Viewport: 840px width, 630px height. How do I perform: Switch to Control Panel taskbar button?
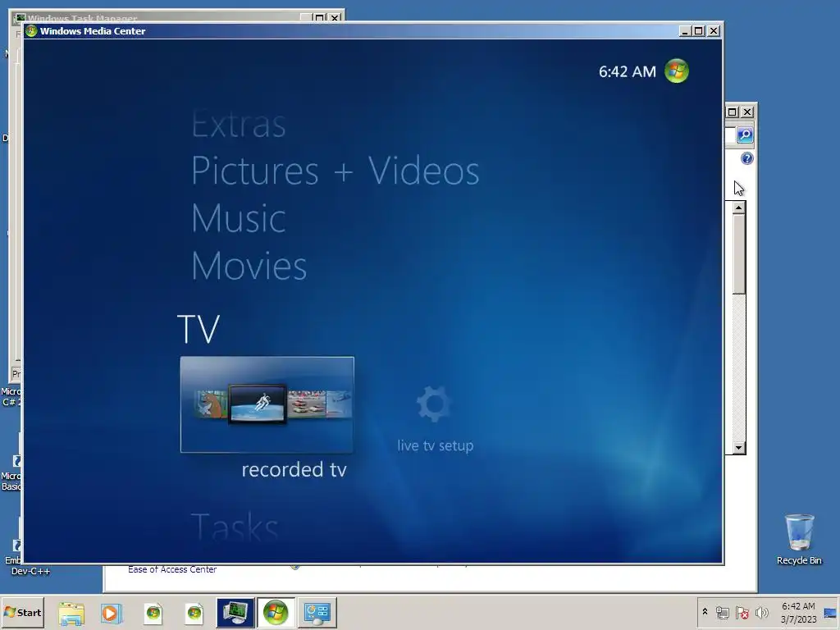[x=317, y=613]
